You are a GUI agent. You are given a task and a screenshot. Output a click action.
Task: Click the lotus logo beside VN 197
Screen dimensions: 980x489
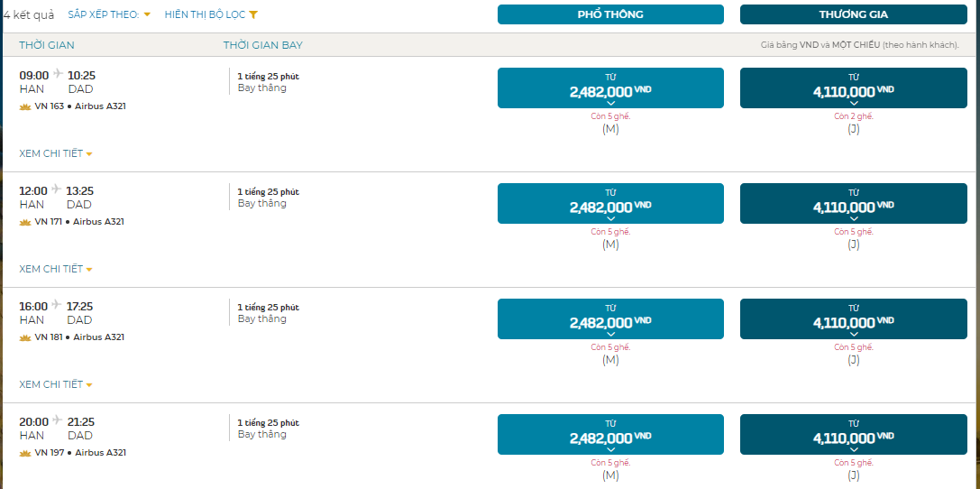click(x=25, y=453)
